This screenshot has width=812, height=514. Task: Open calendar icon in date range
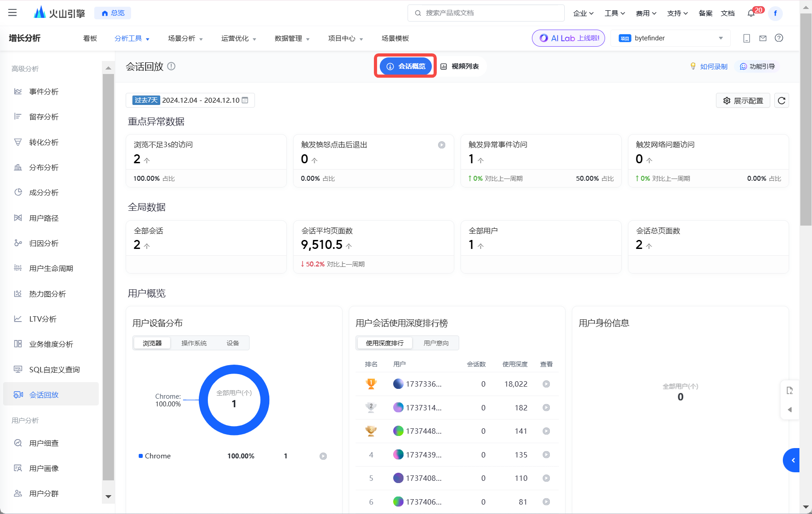pyautogui.click(x=245, y=100)
